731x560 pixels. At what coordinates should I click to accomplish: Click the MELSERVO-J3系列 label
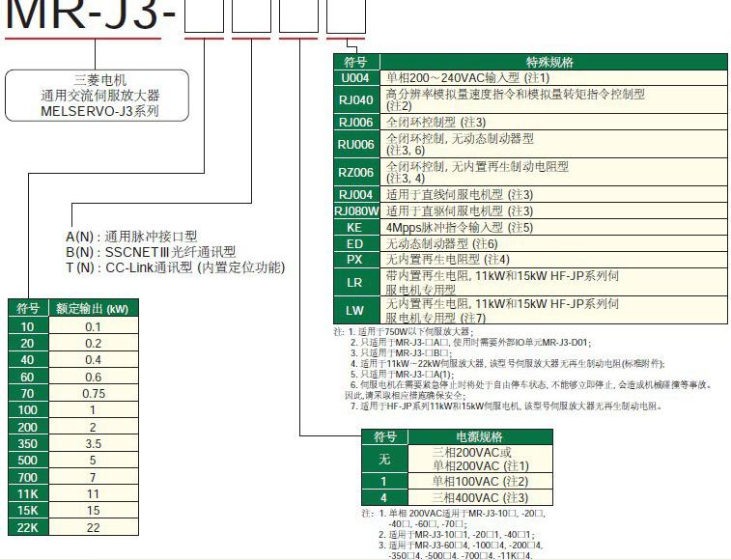[99, 111]
